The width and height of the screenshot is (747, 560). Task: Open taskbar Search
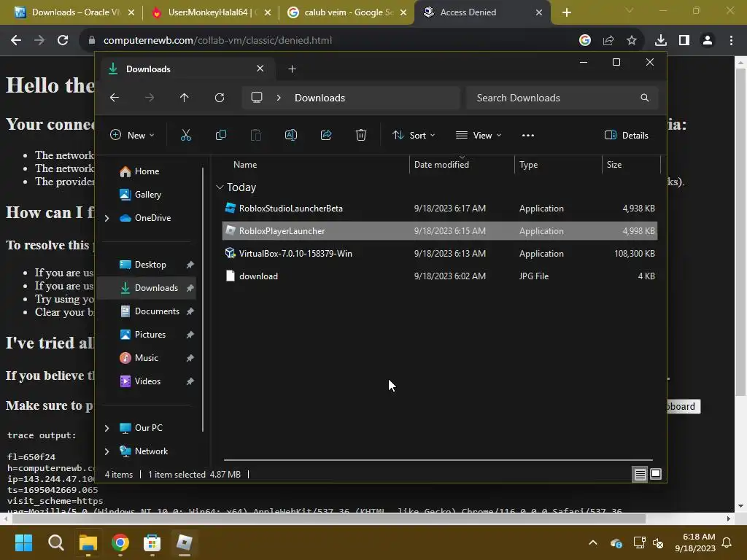coord(55,542)
